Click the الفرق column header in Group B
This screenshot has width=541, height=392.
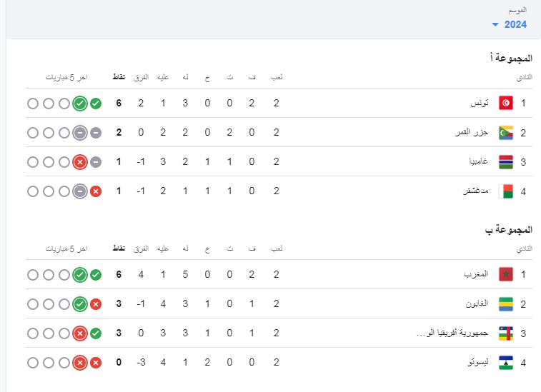(142, 248)
